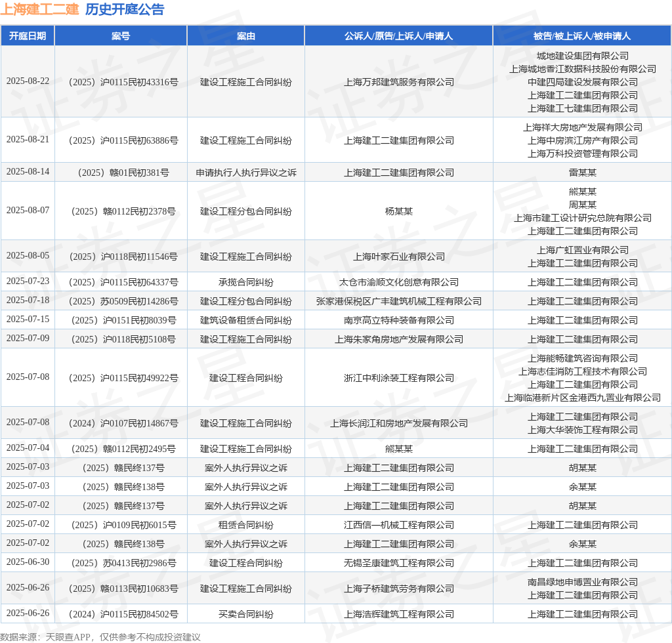Click defendant 雷某某
The image size is (672, 643).
click(583, 173)
